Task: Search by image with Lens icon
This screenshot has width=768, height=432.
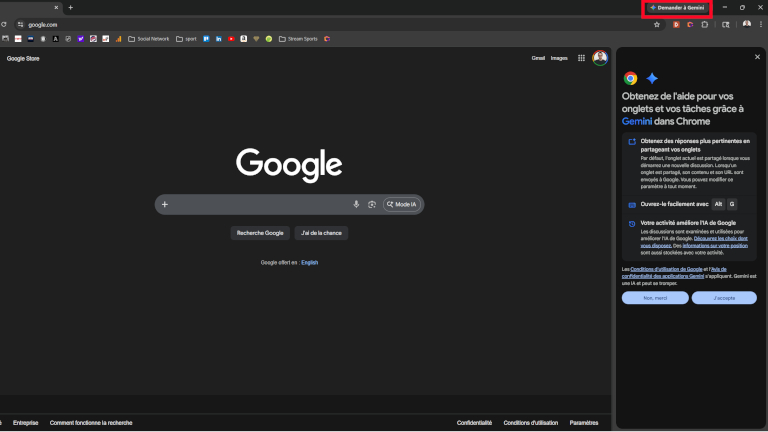Action: [372, 204]
